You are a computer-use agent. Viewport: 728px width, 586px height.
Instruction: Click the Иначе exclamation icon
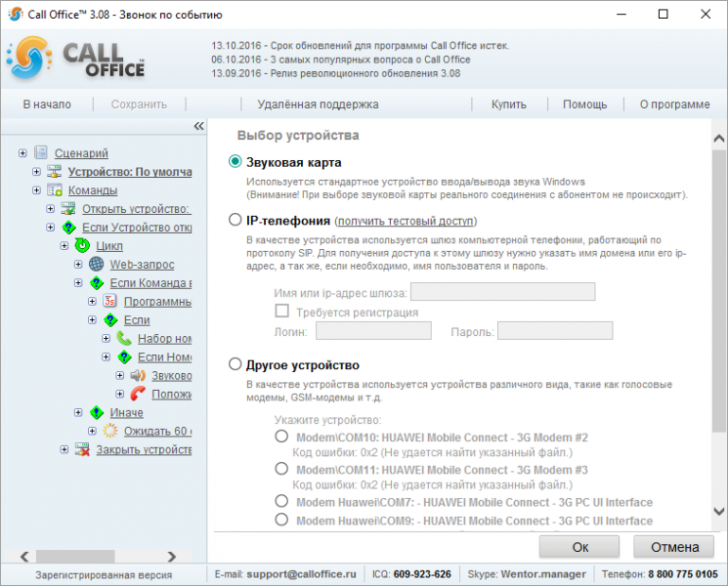[97, 412]
